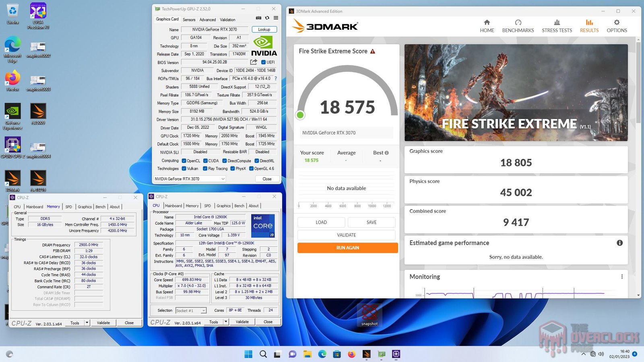Toggle the UEFI checkbox in GPU-Z
644x362 pixels.
[264, 62]
